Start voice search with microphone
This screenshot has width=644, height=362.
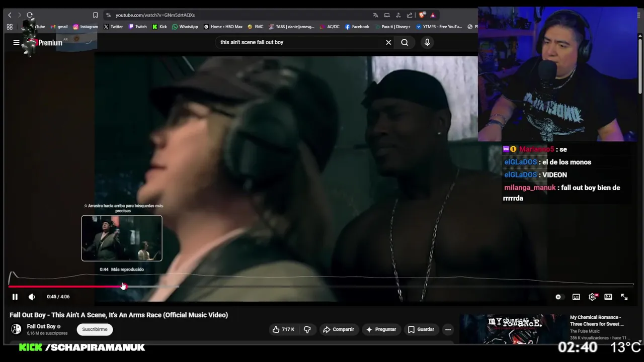click(427, 42)
